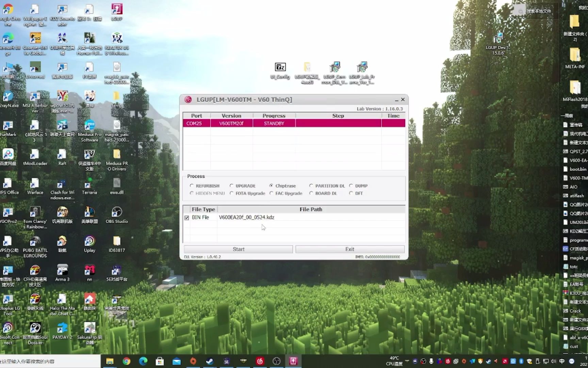Open the Uplay desktop icon
The width and height of the screenshot is (588, 368).
click(89, 244)
